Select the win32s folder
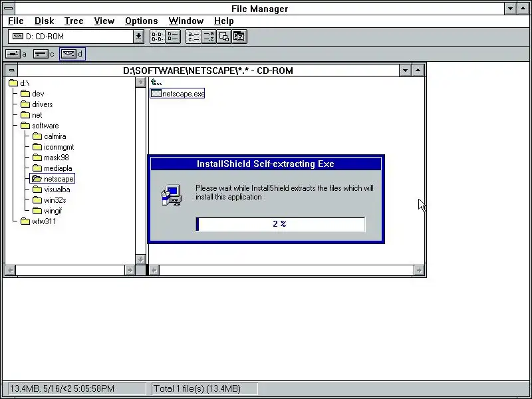Image resolution: width=532 pixels, height=399 pixels. (x=49, y=200)
